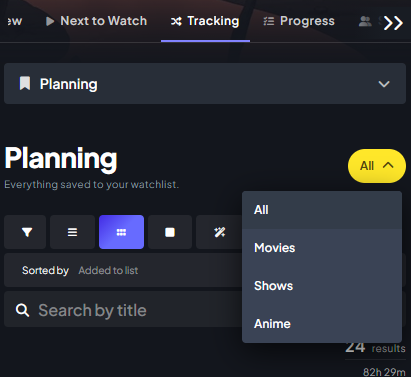Click the magnifier search icon
Image resolution: width=411 pixels, height=377 pixels.
(22, 310)
